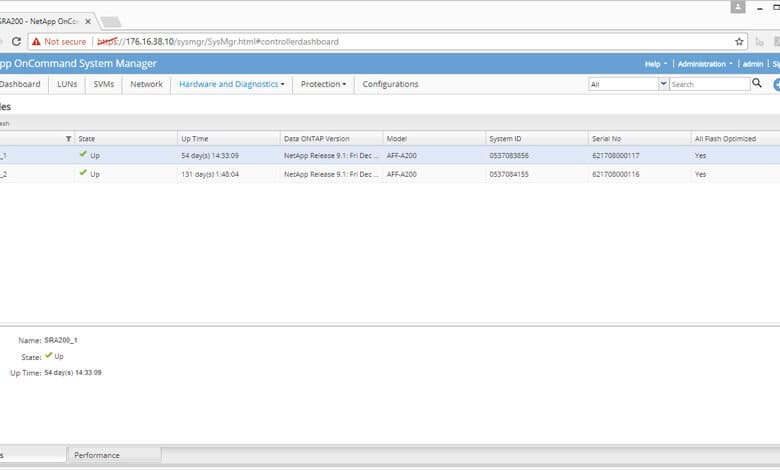
Task: Click AFF-A200 model in the first row
Action: pyautogui.click(x=401, y=156)
